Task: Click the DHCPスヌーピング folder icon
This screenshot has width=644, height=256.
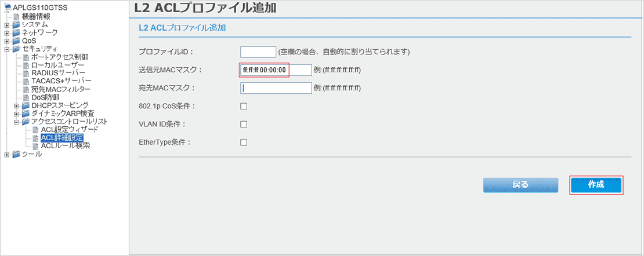Action: point(26,105)
